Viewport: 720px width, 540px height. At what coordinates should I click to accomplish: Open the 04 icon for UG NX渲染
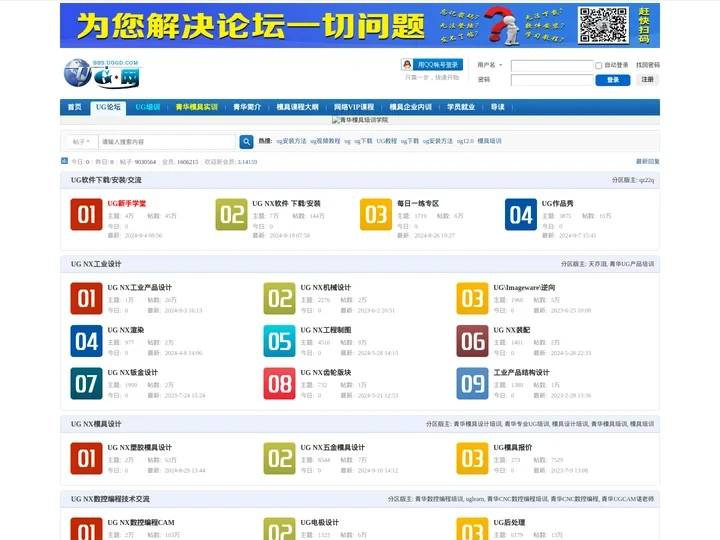[x=86, y=341]
